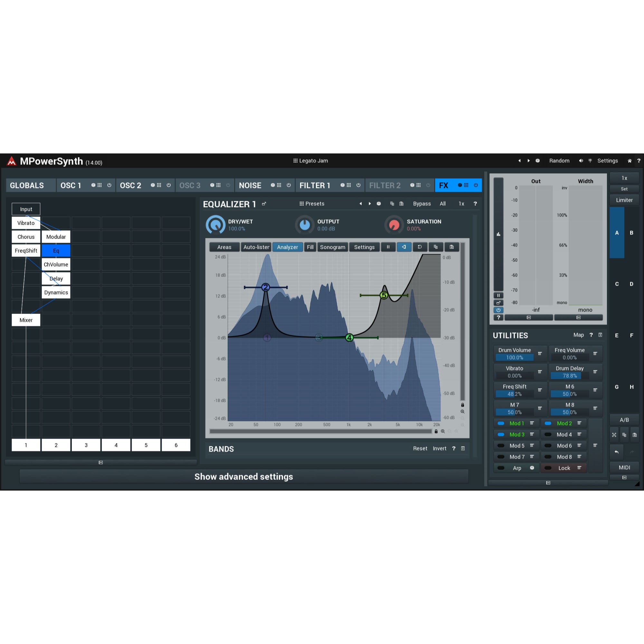Viewport: 644px width, 644px height.
Task: Load previous global preset arrow
Action: pos(519,161)
